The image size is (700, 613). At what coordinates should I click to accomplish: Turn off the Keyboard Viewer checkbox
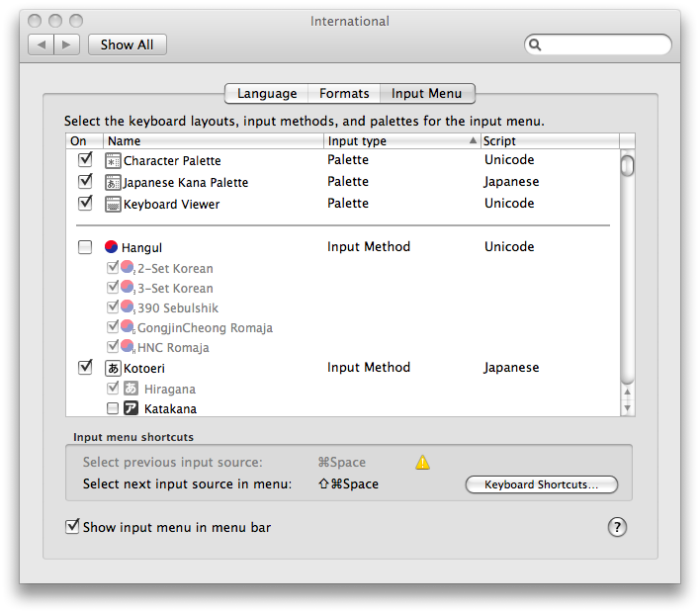[85, 203]
